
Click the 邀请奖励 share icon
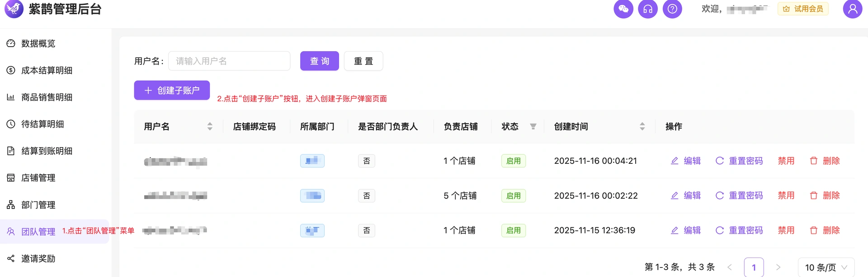11,259
